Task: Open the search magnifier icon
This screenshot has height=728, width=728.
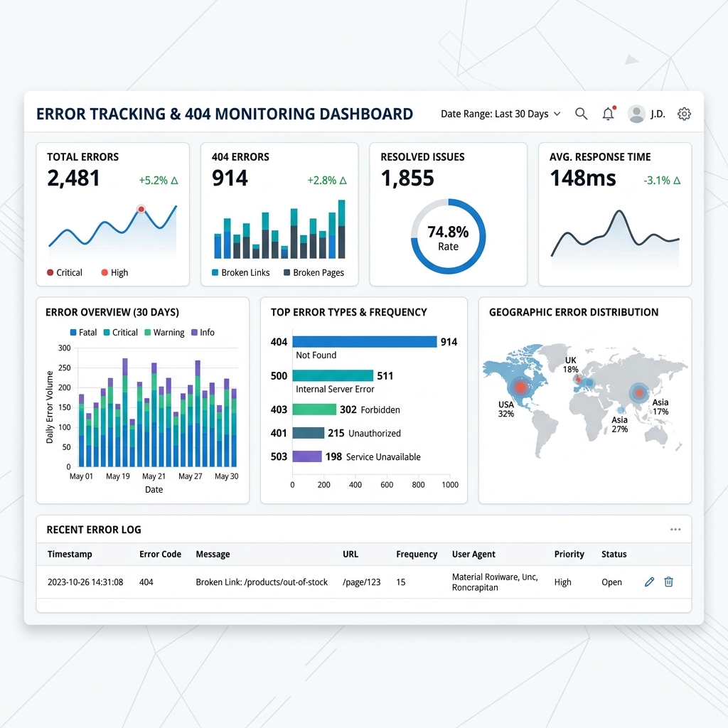Action: point(582,114)
